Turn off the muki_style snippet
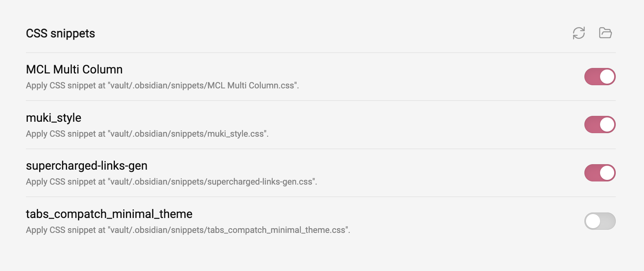644x271 pixels. (600, 125)
